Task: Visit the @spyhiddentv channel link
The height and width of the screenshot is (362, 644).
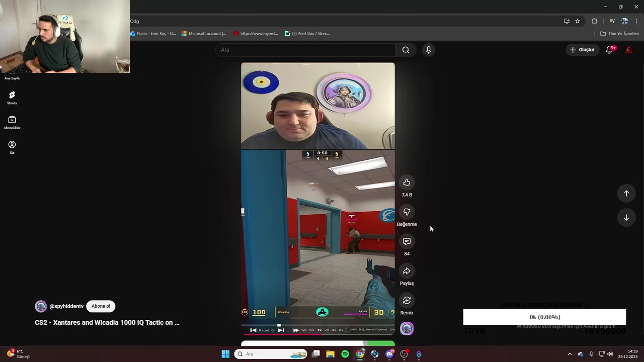Action: point(66,306)
